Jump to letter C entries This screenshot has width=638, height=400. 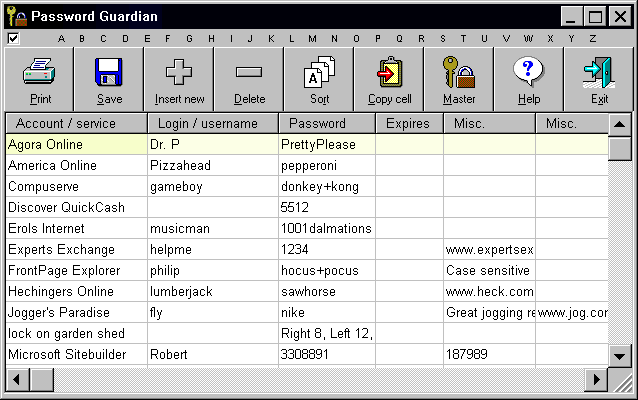[x=103, y=39]
